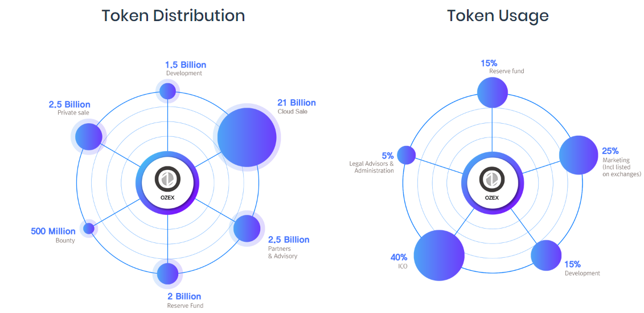This screenshot has height=313, width=644.
Task: Select the 40% ICO bubble
Action: pyautogui.click(x=438, y=255)
